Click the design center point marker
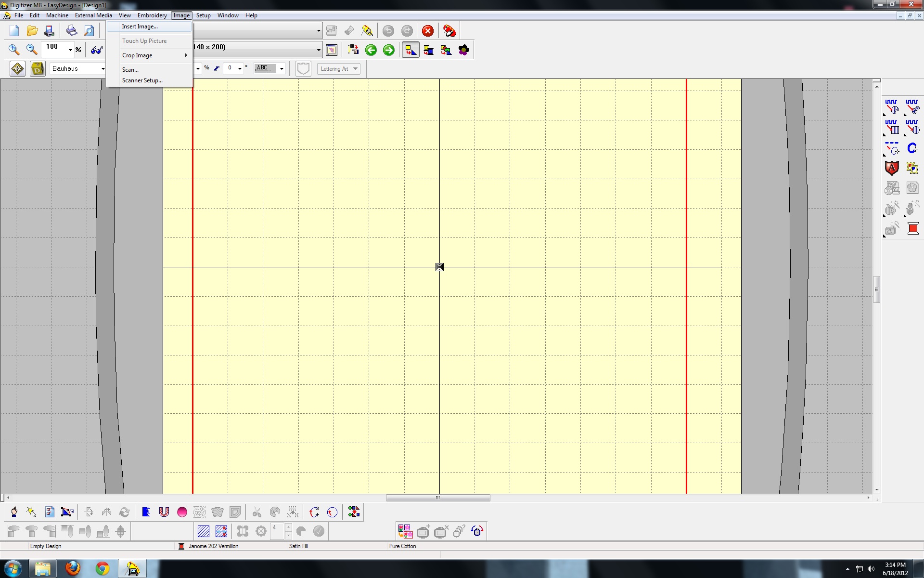 click(x=439, y=267)
